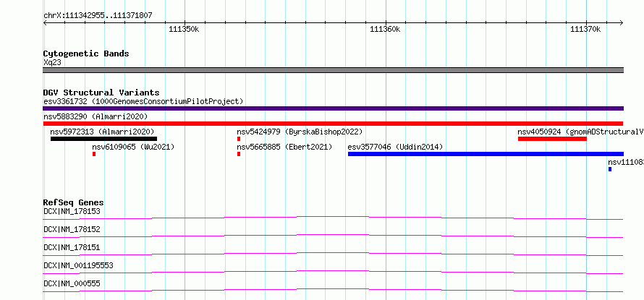Click the nsv6109065 small red marker
The image size is (644, 300).
[x=94, y=154]
